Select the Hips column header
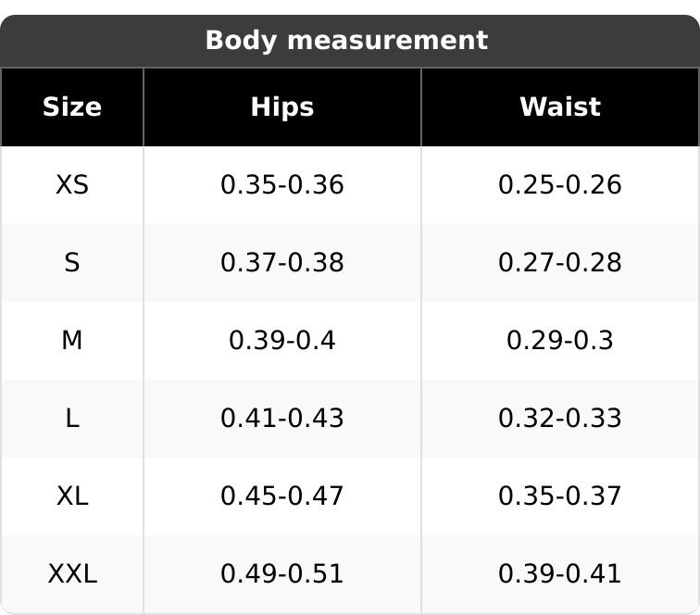Image resolution: width=700 pixels, height=615 pixels. (282, 107)
